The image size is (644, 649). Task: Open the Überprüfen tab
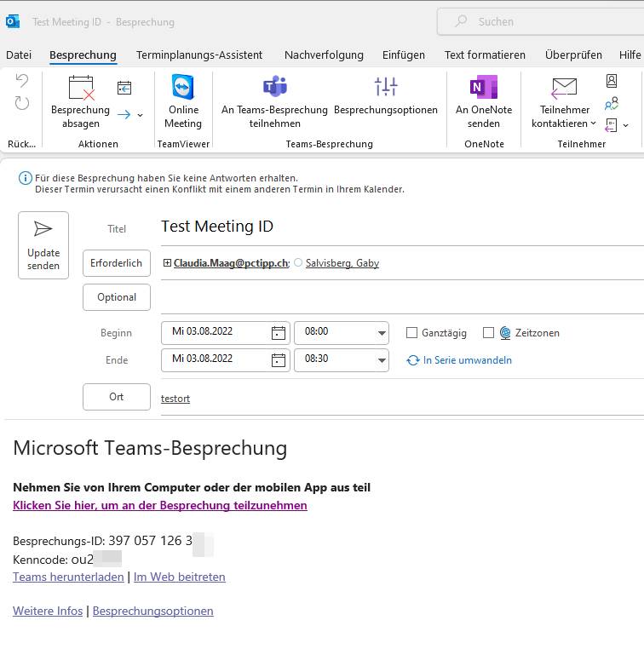click(573, 55)
